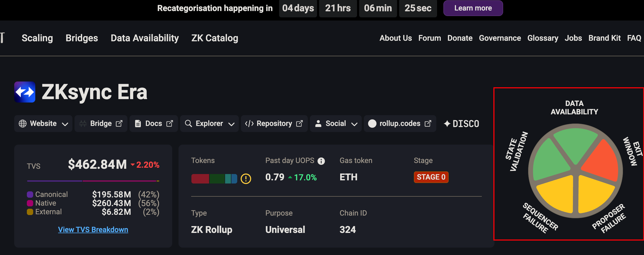Open View TVS Breakdown link
This screenshot has width=644, height=255.
[93, 229]
